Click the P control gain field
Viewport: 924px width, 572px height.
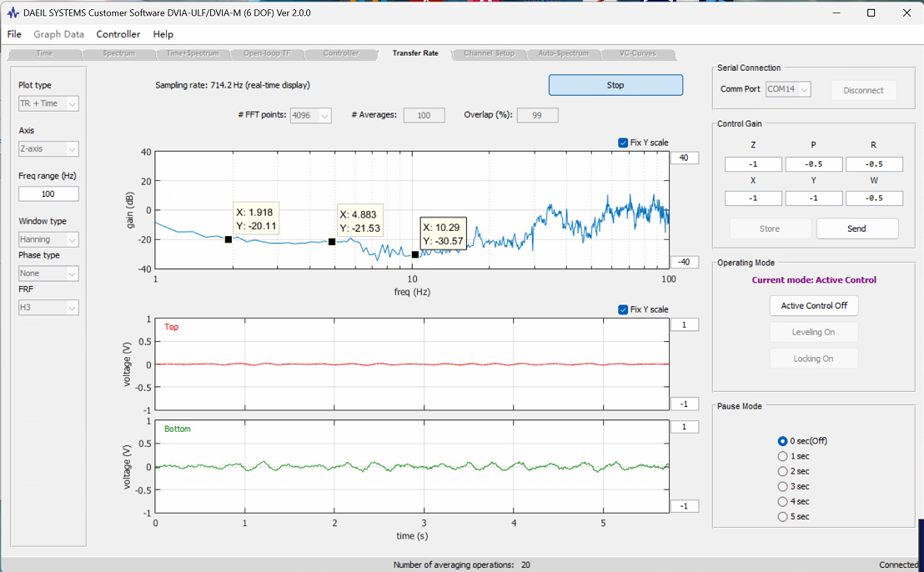[814, 164]
